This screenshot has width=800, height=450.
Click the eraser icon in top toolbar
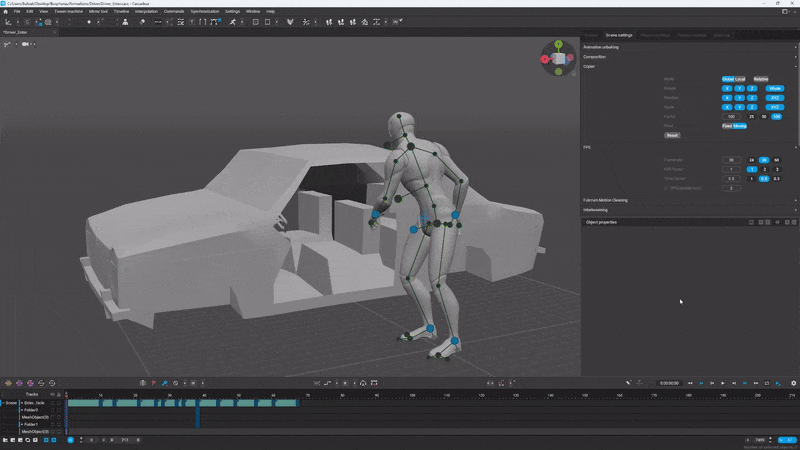[x=142, y=21]
